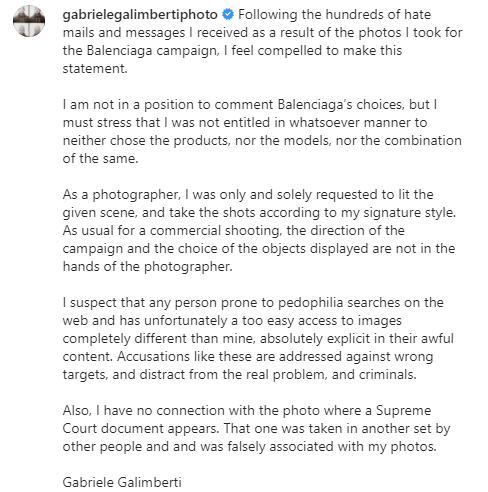Click the blue verified badge icon

pyautogui.click(x=228, y=14)
